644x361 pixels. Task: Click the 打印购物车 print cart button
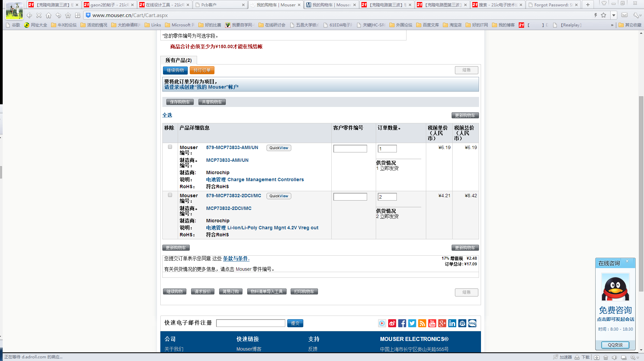[304, 291]
